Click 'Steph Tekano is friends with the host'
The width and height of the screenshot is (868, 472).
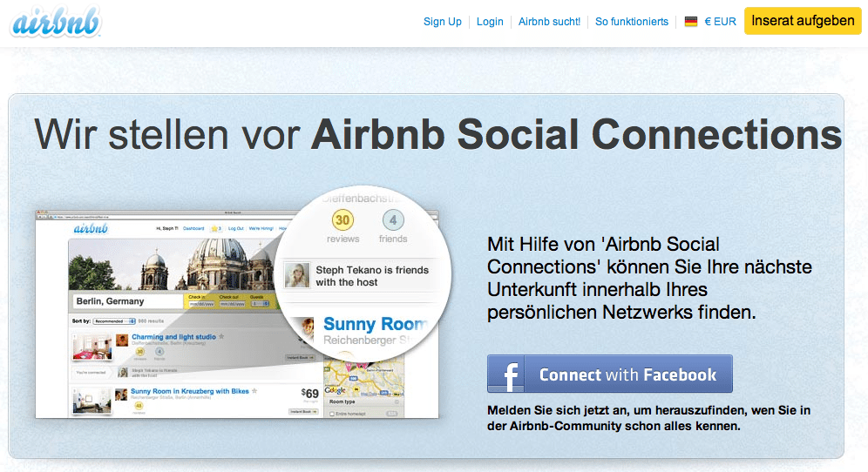[x=372, y=275]
